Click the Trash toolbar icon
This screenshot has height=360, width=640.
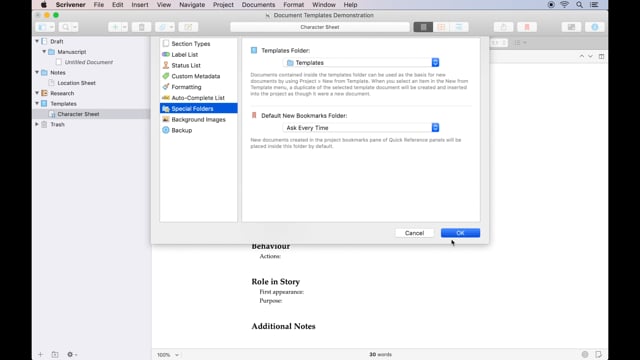[142, 27]
